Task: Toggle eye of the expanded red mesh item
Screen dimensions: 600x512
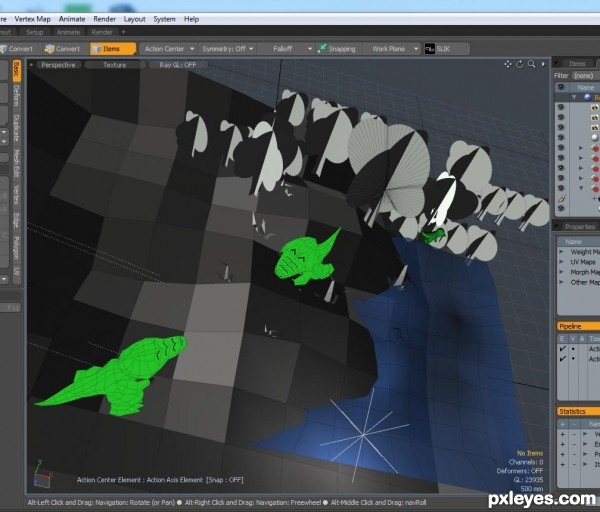Action: [x=561, y=188]
